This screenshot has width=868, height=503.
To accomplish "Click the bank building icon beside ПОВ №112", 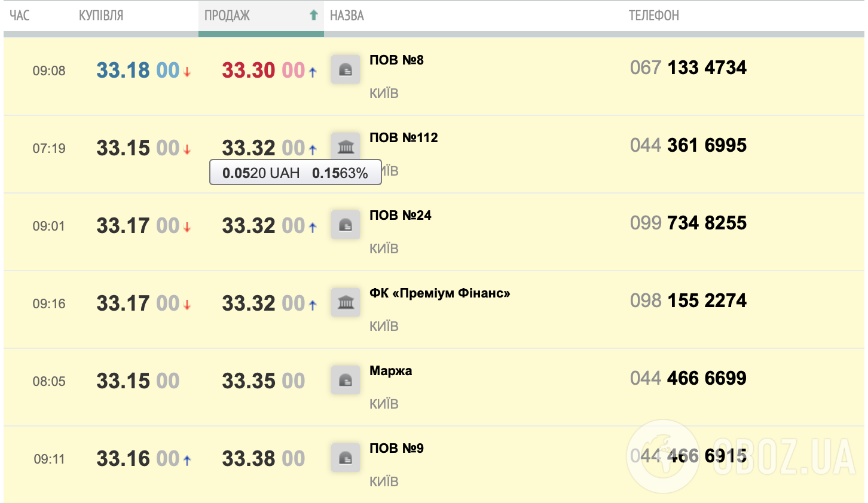I will point(346,146).
